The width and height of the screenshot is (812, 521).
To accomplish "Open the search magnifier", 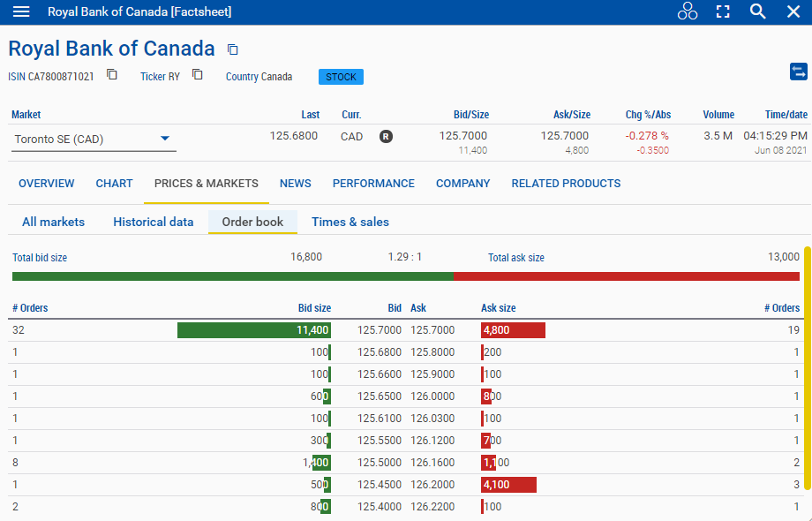I will pyautogui.click(x=757, y=11).
